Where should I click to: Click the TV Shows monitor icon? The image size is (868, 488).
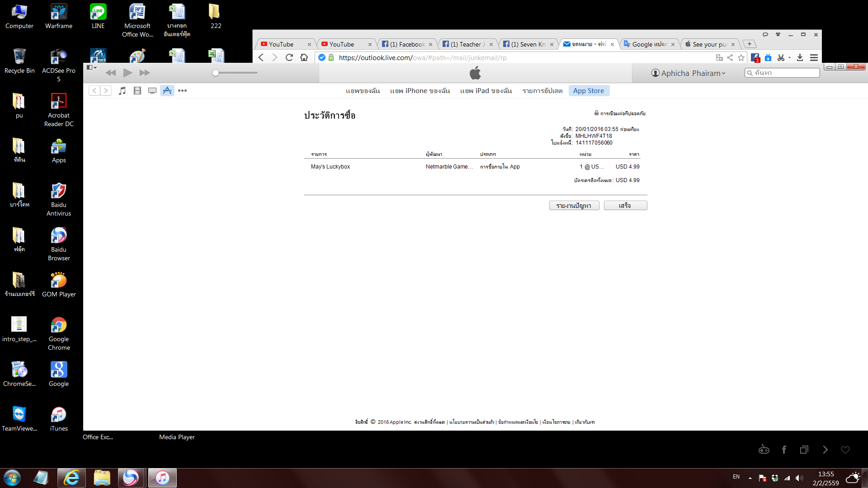[152, 91]
